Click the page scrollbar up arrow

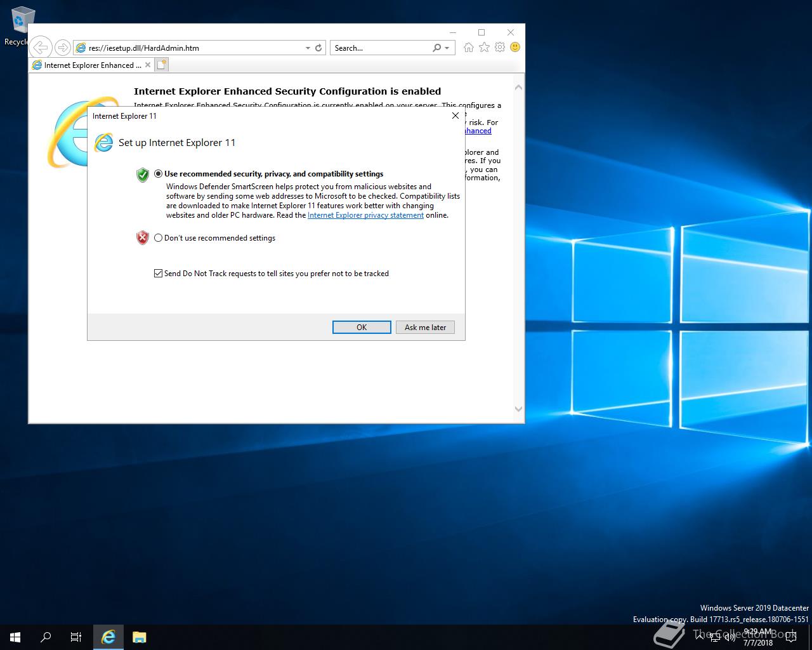tap(518, 88)
